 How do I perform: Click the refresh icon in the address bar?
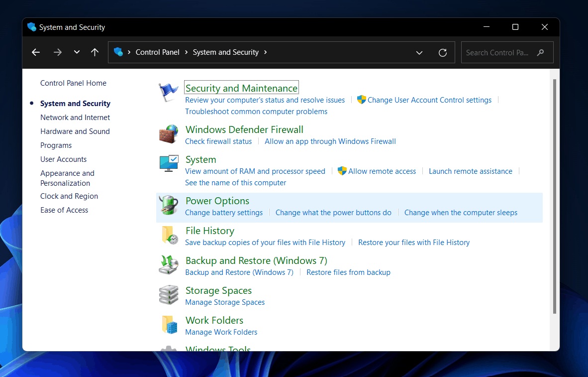coord(443,52)
